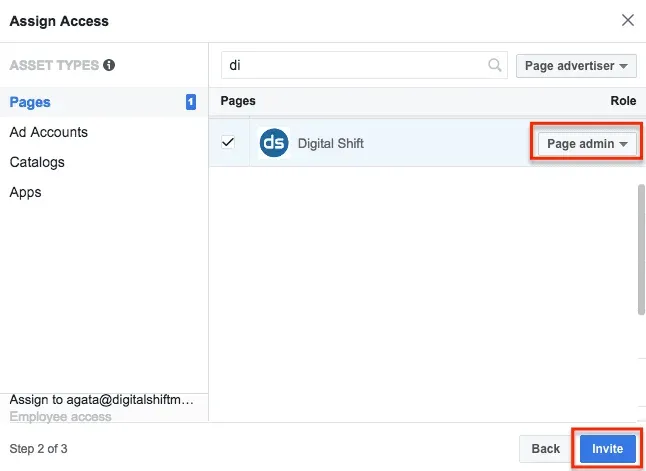
Task: Click the Back button
Action: click(545, 449)
